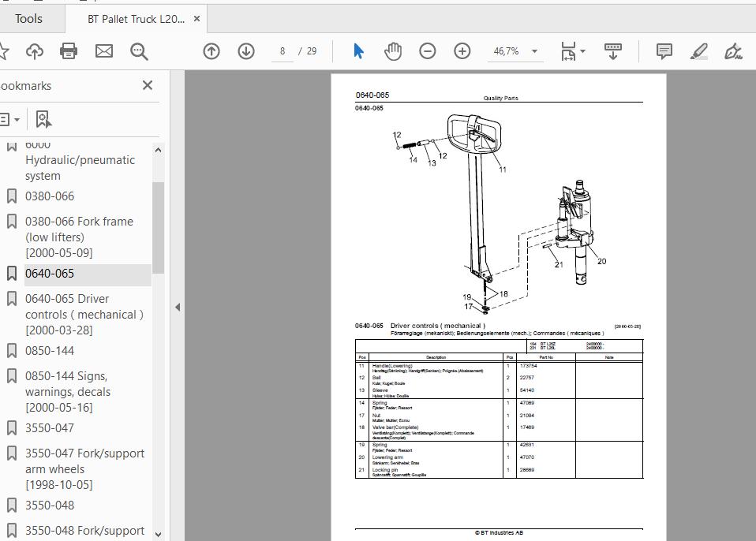Click callout number 11 in the diagram
Image resolution: width=756 pixels, height=541 pixels.
pyautogui.click(x=503, y=170)
